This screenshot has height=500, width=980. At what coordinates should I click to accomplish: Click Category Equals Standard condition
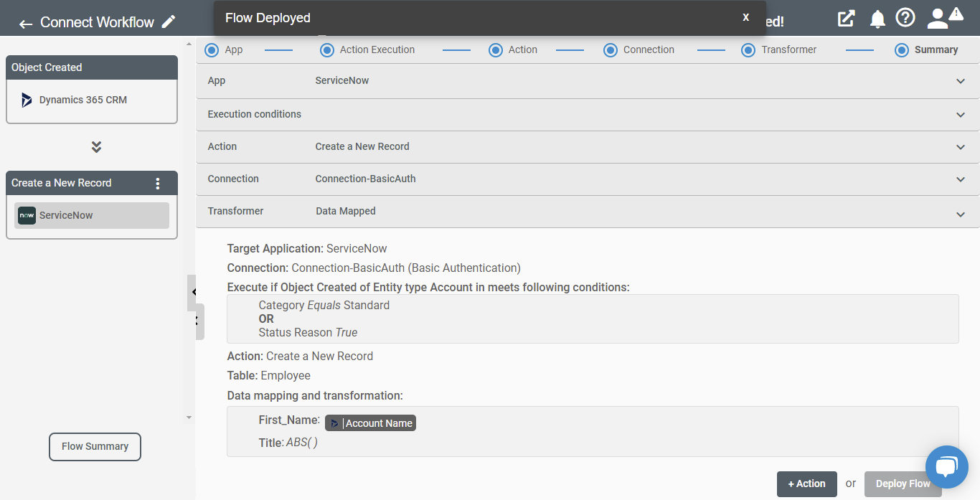[324, 305]
